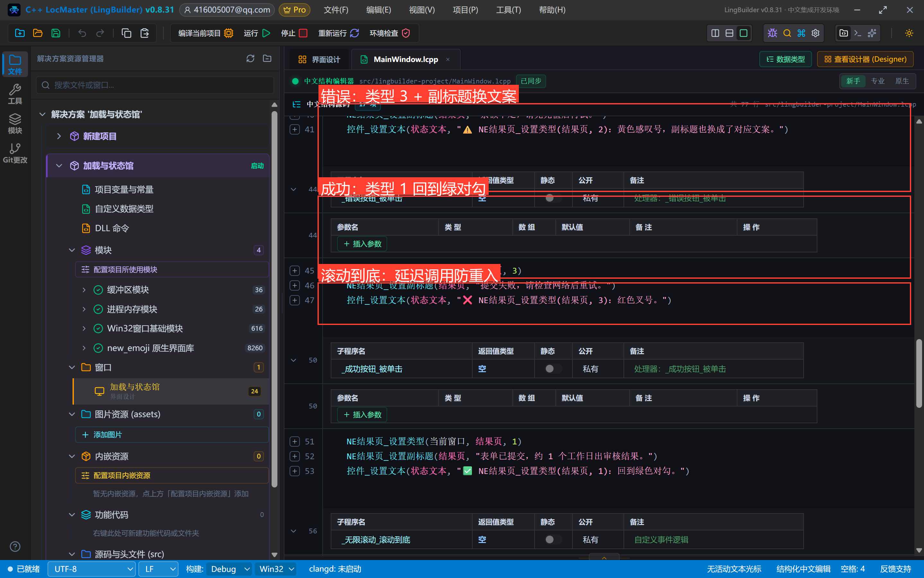Toggle static switch for _错误按钮_被单击

553,198
